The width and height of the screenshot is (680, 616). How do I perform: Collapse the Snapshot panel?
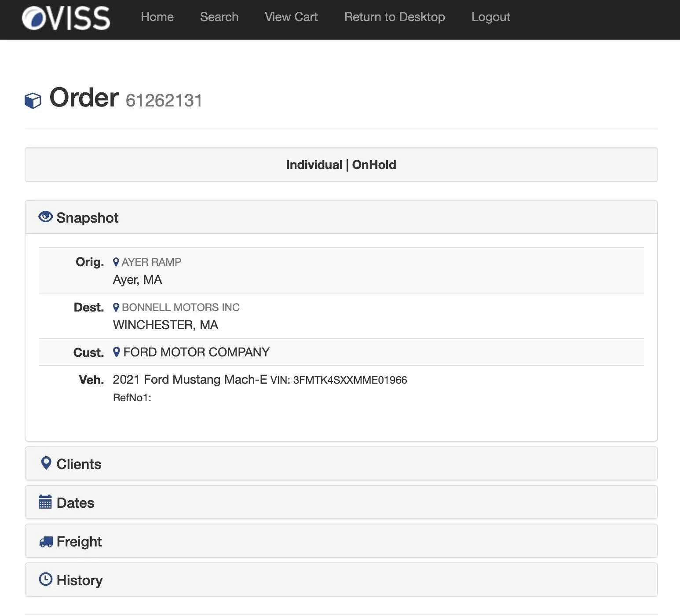(x=341, y=217)
